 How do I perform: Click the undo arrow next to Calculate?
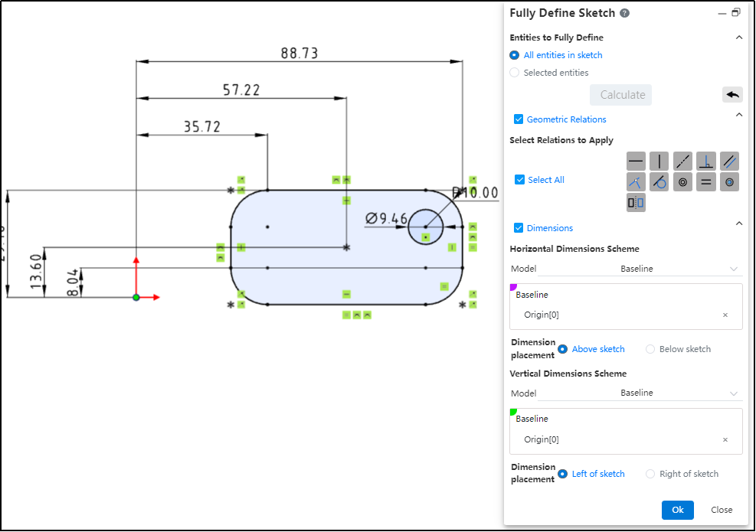pyautogui.click(x=732, y=95)
